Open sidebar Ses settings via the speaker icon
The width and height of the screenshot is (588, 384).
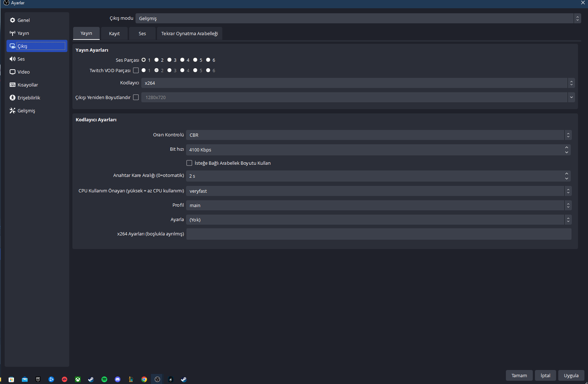pos(13,59)
